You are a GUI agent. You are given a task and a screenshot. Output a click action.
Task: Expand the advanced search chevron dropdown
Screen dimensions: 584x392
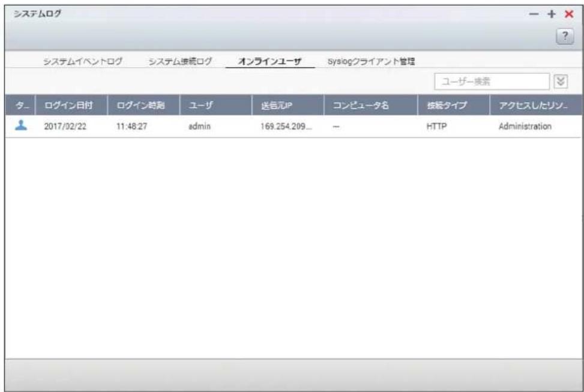(x=561, y=81)
